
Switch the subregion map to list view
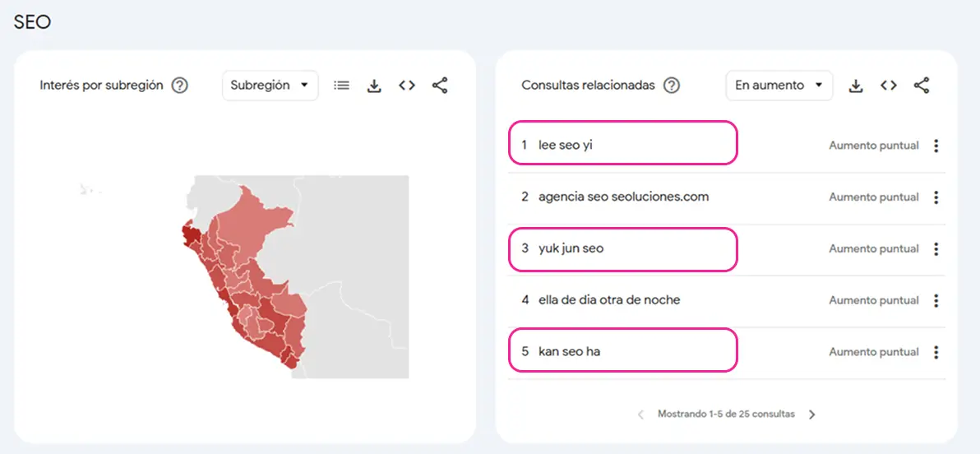pos(341,86)
